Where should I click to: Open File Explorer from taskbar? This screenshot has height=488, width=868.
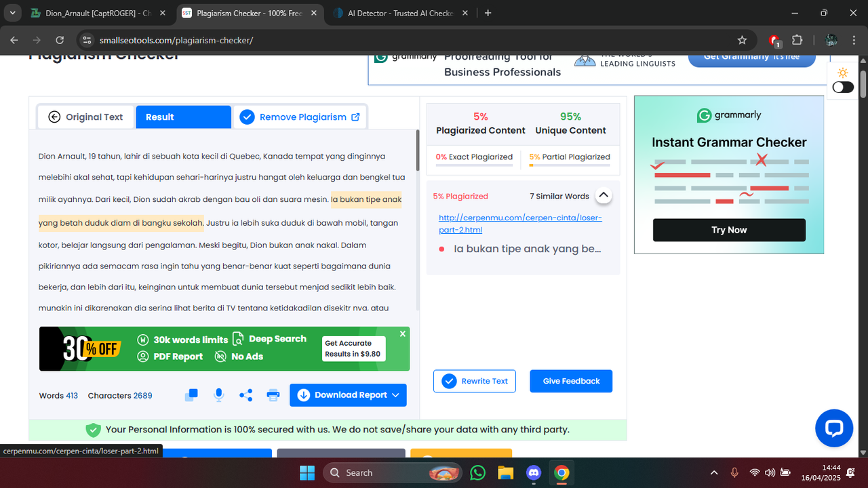[x=505, y=472]
